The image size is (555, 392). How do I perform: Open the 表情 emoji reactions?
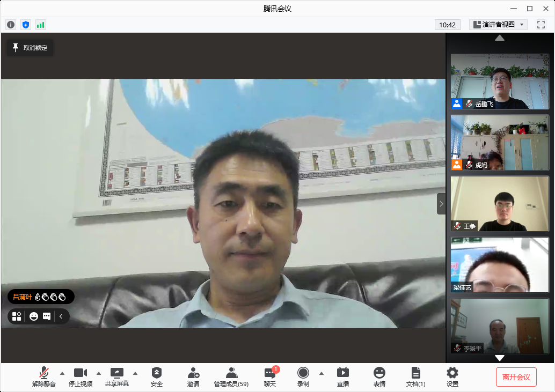pyautogui.click(x=379, y=376)
